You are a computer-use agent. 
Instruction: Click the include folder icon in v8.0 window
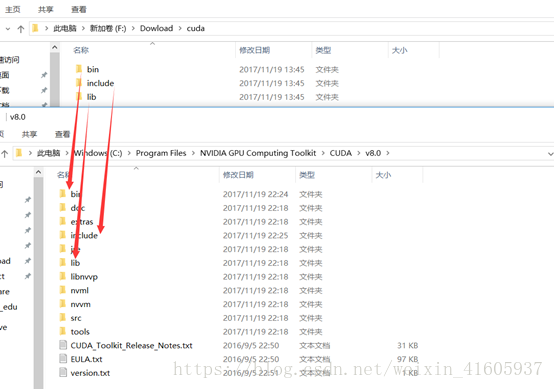pos(63,235)
